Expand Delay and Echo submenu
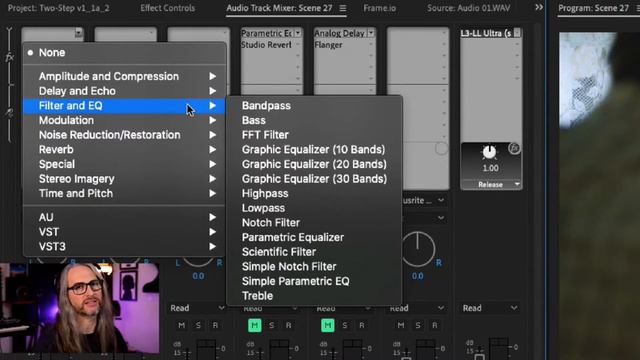Viewport: 640px width, 360px height. coord(124,91)
